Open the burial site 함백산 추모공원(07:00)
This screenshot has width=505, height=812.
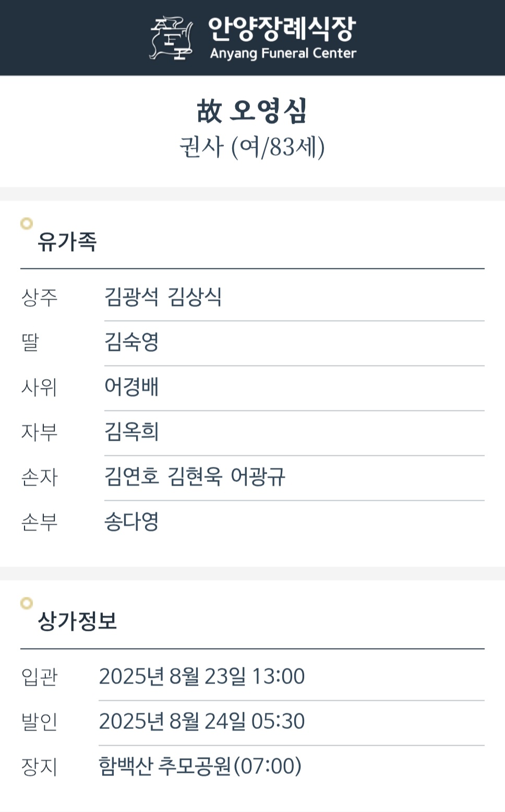[x=200, y=767]
